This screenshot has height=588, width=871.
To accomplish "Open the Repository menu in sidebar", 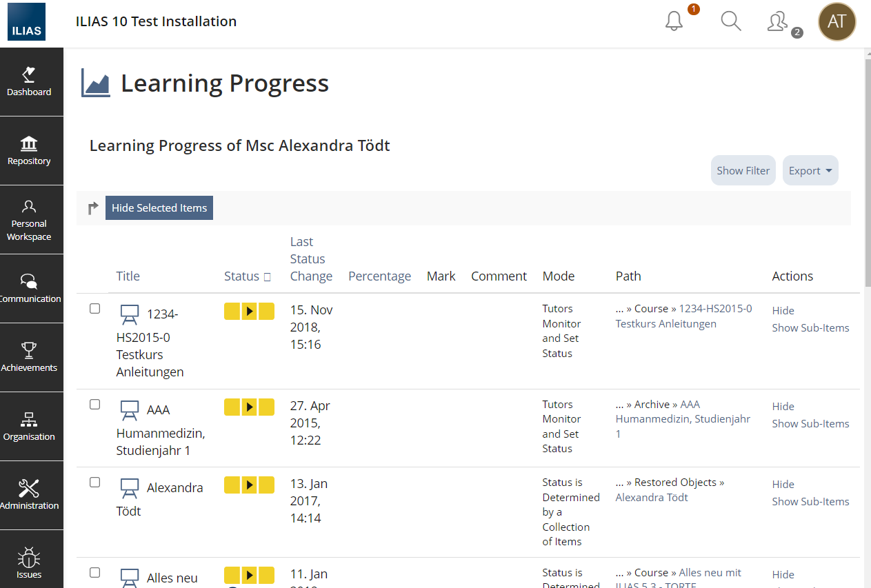I will pos(29,151).
